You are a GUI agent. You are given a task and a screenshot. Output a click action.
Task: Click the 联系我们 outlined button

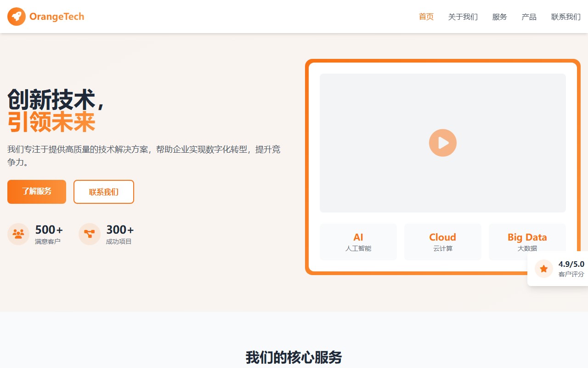click(103, 191)
